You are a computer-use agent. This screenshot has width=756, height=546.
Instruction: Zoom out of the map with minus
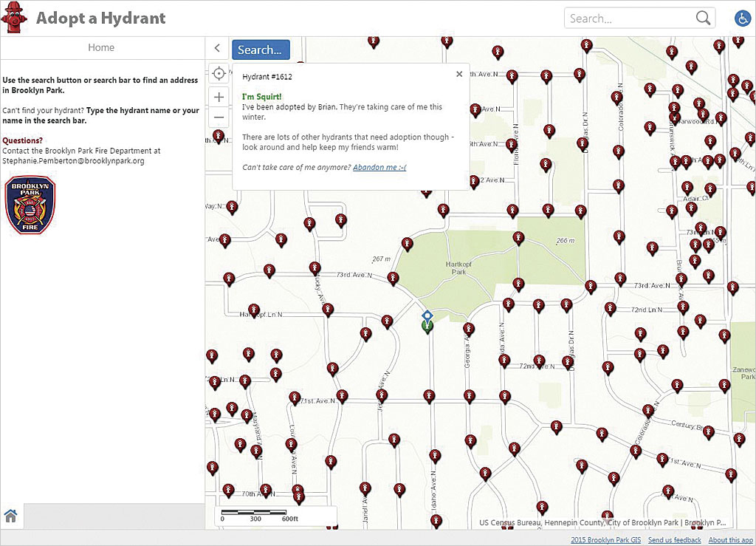(219, 117)
